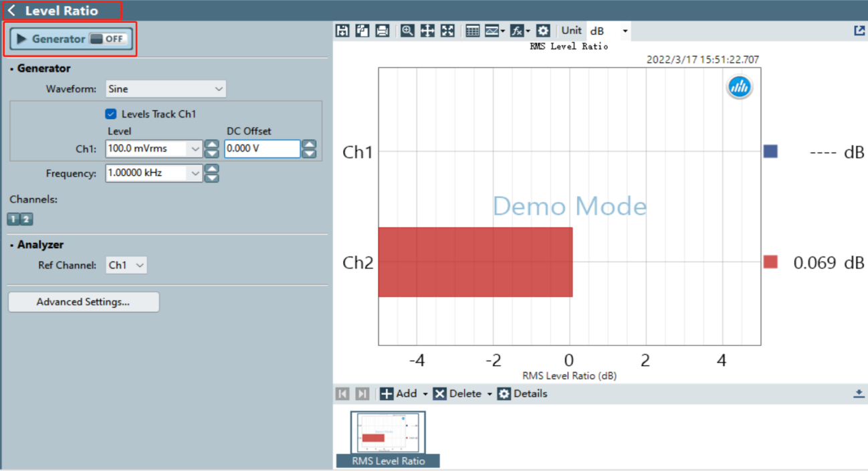The width and height of the screenshot is (868, 471).
Task: Click the print graph icon
Action: pos(383,31)
